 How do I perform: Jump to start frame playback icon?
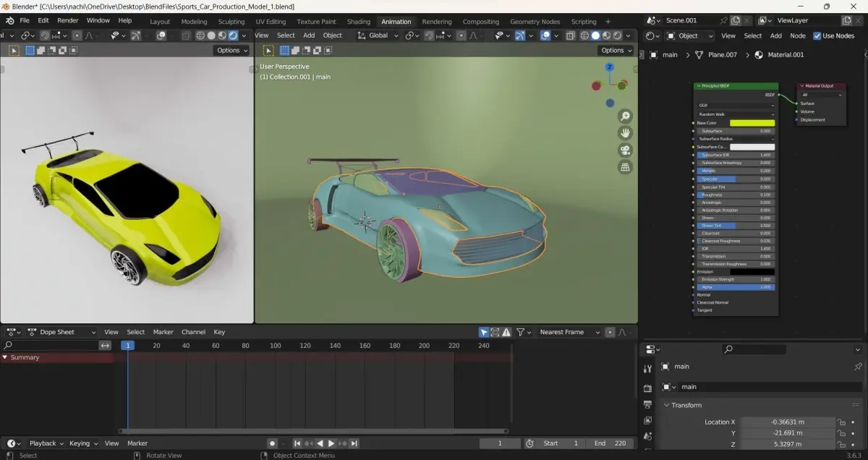click(x=297, y=443)
